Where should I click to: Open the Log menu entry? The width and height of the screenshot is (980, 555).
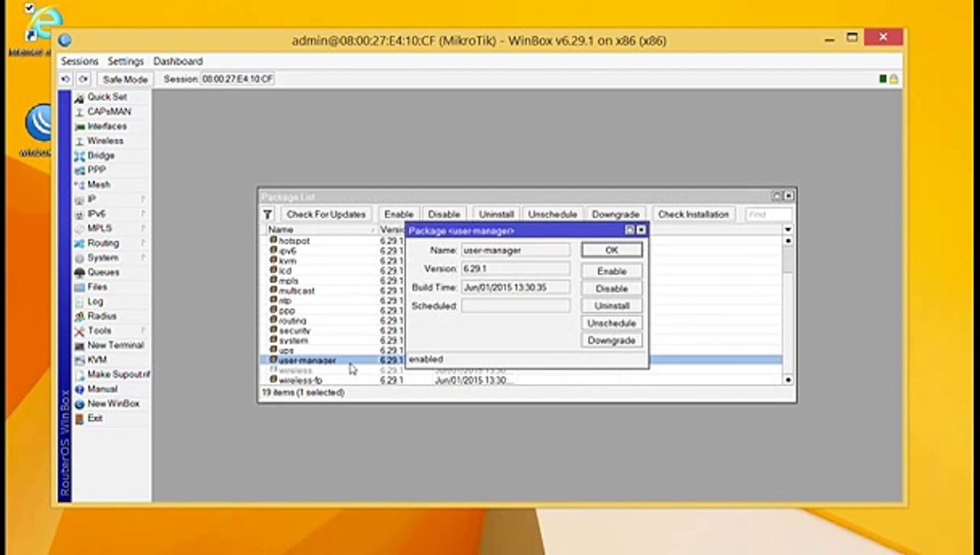pyautogui.click(x=95, y=301)
